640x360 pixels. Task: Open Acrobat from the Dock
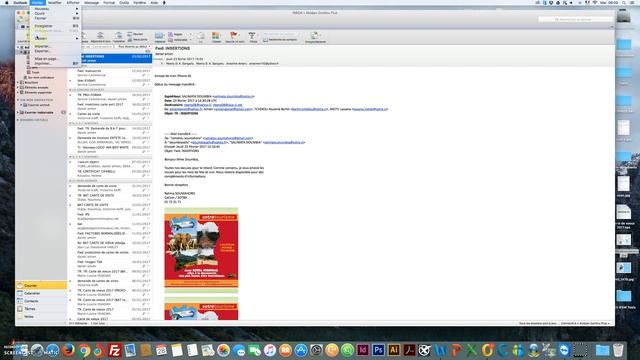coord(409,350)
